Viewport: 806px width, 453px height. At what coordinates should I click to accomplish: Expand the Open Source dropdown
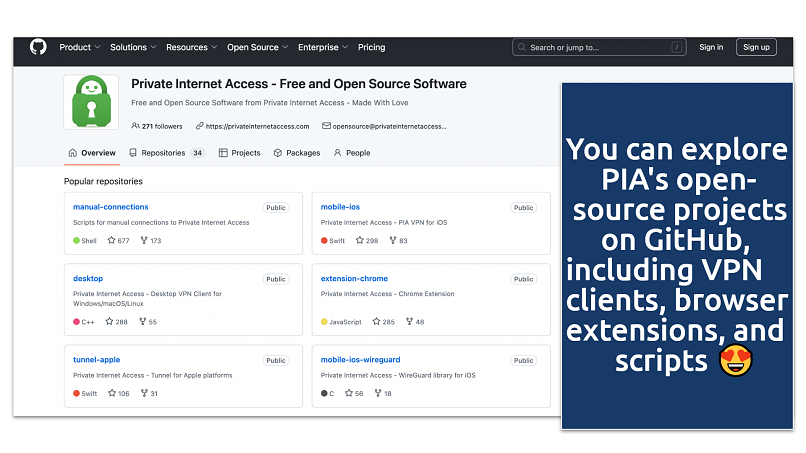coord(258,47)
